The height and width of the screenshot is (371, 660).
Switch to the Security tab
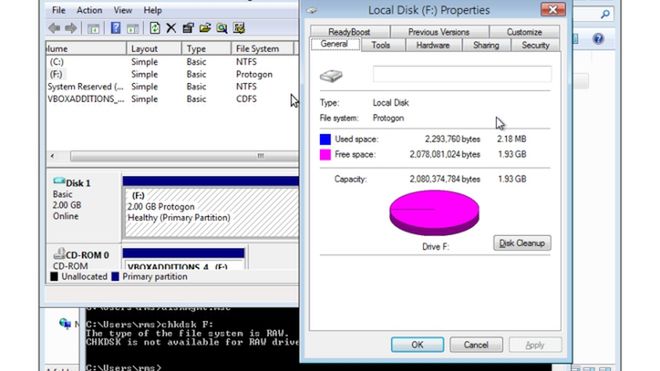point(535,45)
